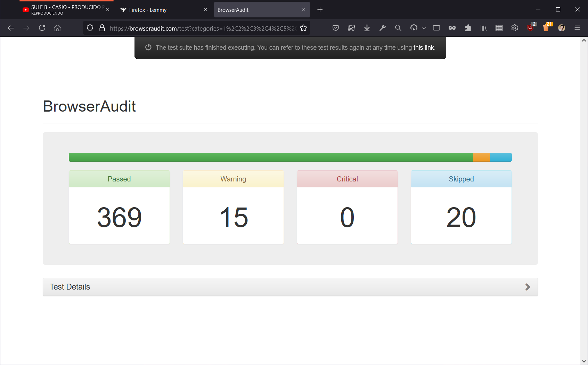This screenshot has width=588, height=365.
Task: Open a new tab with plus button
Action: pyautogui.click(x=320, y=10)
